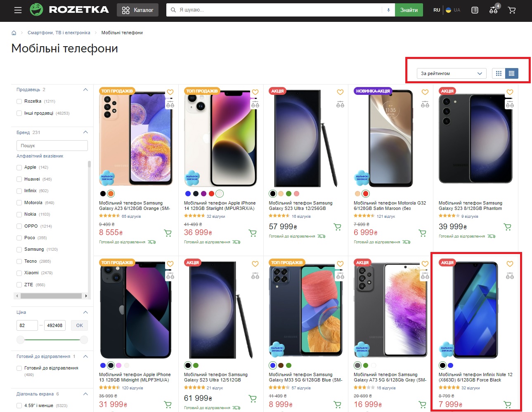Check the Samsung brand filter

coord(19,250)
